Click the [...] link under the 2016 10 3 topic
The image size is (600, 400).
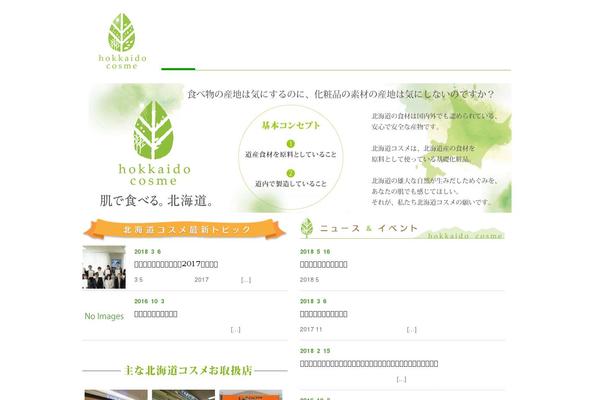[x=236, y=330]
